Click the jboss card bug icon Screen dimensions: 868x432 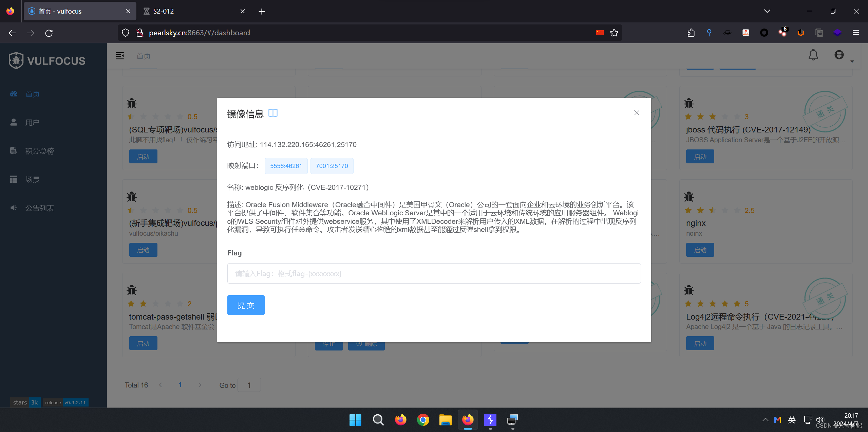coord(689,103)
